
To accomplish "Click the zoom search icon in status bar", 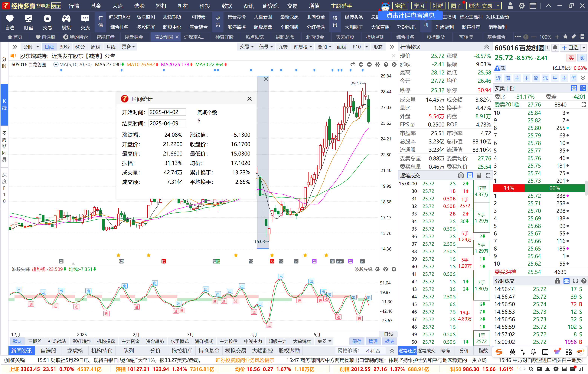I will (x=531, y=369).
